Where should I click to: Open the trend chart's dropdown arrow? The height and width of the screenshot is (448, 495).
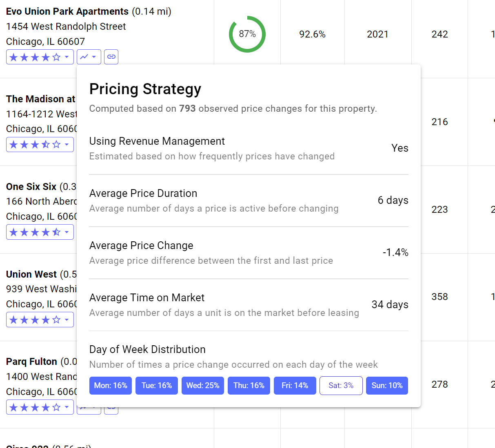tap(95, 57)
